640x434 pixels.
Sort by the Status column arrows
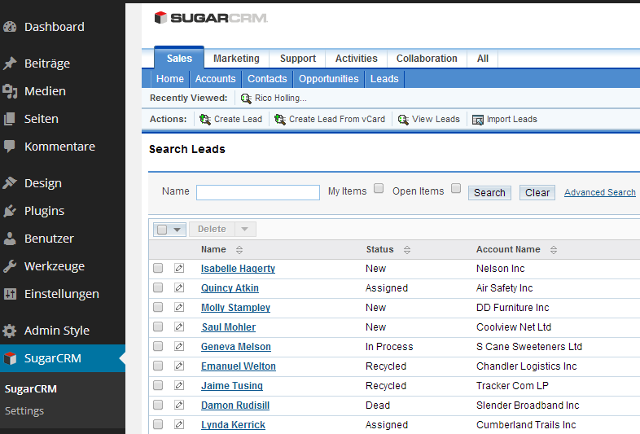[x=407, y=250]
